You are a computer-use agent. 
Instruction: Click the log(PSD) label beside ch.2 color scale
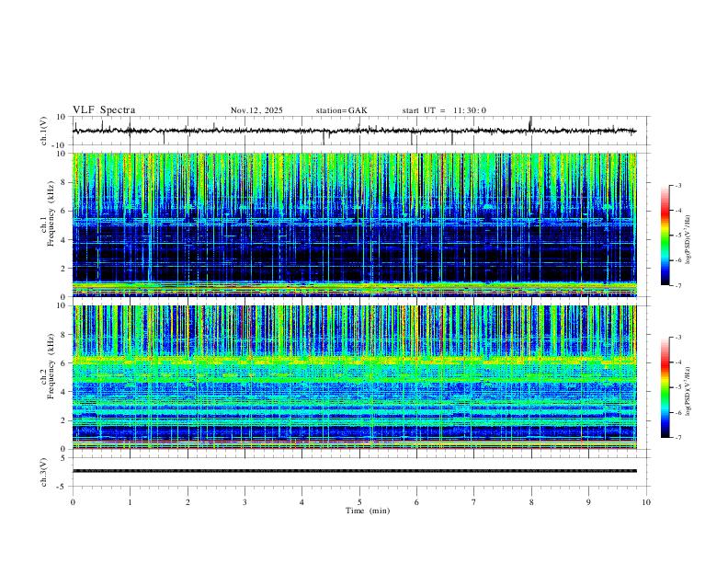(688, 392)
